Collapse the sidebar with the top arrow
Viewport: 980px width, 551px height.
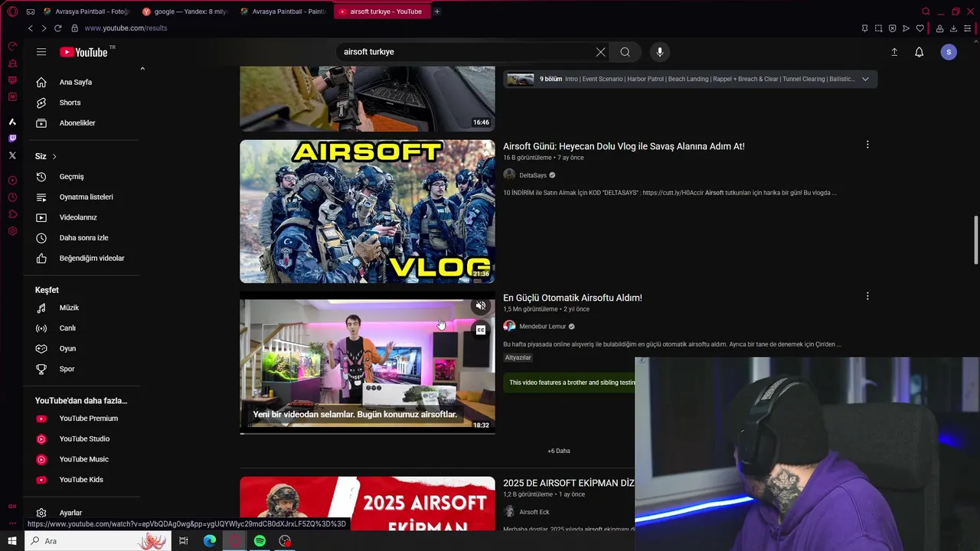tap(142, 69)
